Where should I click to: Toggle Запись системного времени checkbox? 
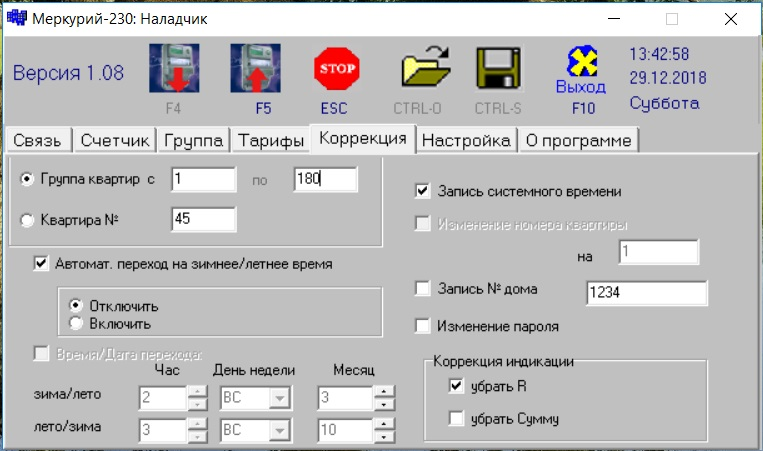(422, 191)
